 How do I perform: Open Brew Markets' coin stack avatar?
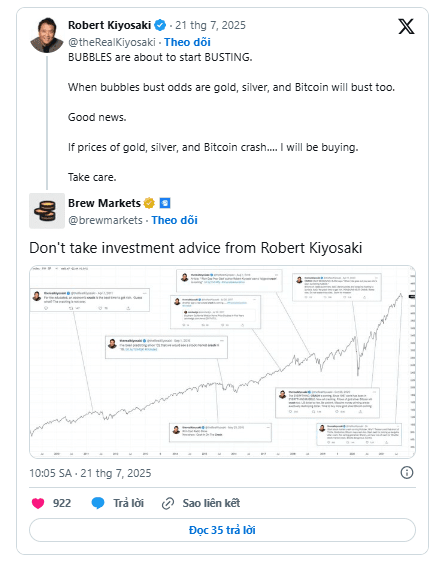(x=47, y=211)
